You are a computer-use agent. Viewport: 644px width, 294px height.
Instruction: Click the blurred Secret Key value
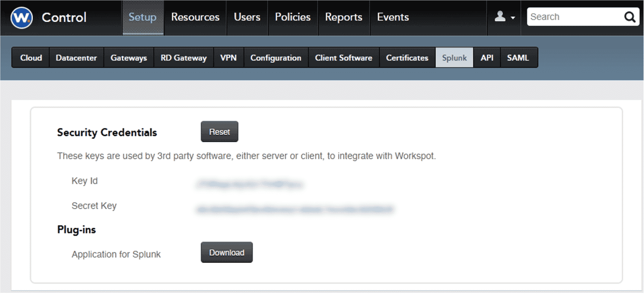(295, 210)
